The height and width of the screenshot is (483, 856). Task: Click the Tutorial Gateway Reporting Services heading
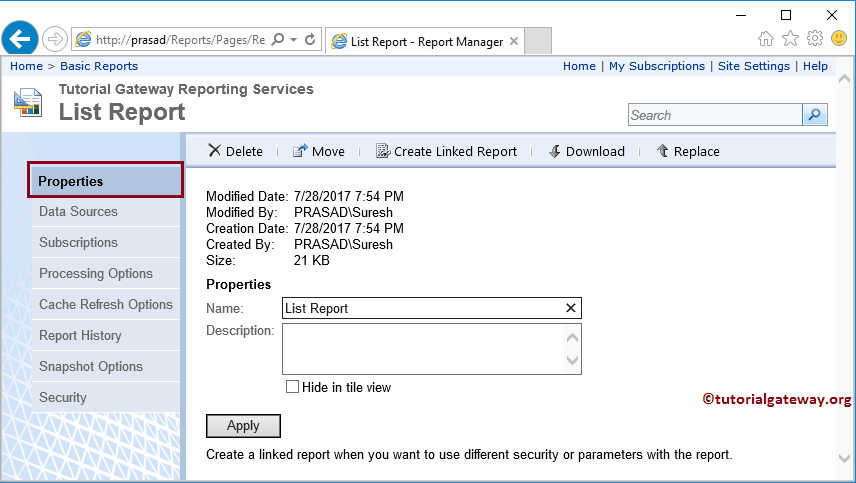186,89
